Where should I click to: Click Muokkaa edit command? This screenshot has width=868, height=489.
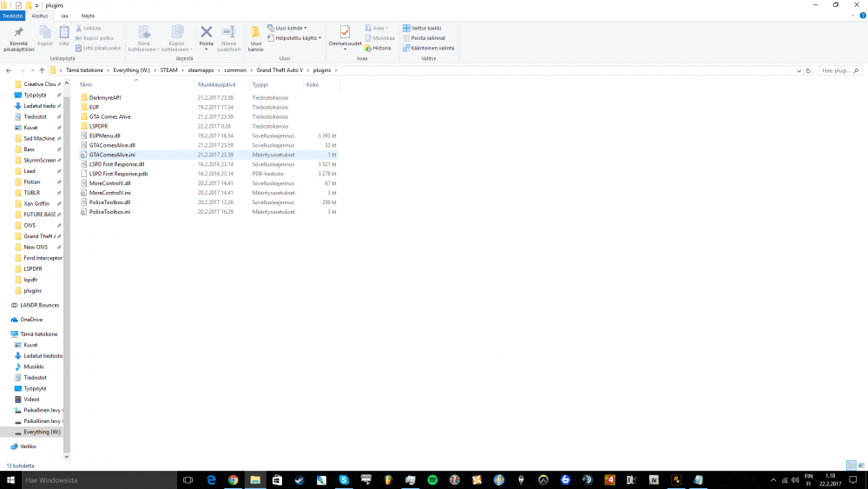click(x=380, y=38)
